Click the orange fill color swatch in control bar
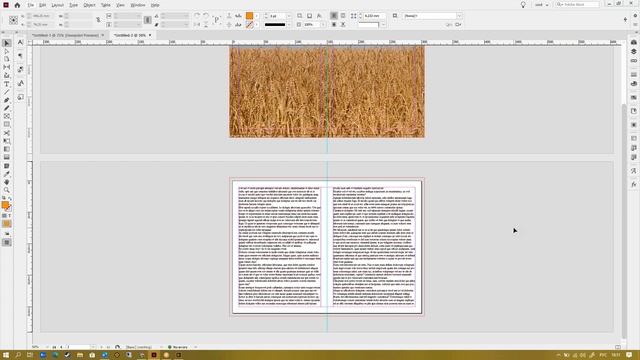The height and width of the screenshot is (360, 640). tap(249, 16)
